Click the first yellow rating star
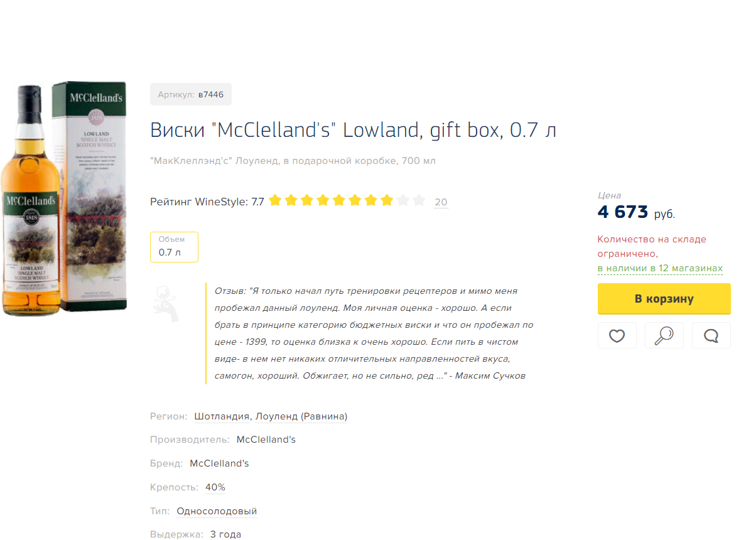This screenshot has height=540, width=756. (275, 201)
